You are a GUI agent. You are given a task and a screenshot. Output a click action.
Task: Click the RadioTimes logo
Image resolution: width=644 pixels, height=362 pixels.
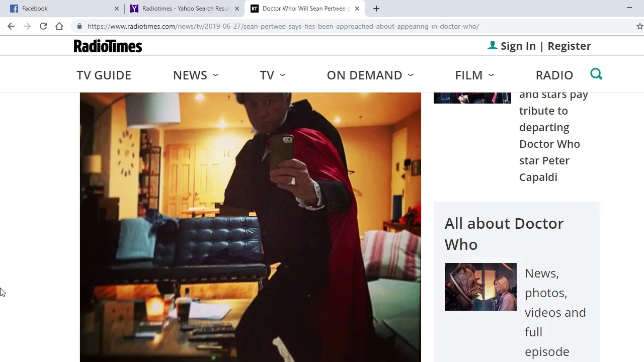108,46
